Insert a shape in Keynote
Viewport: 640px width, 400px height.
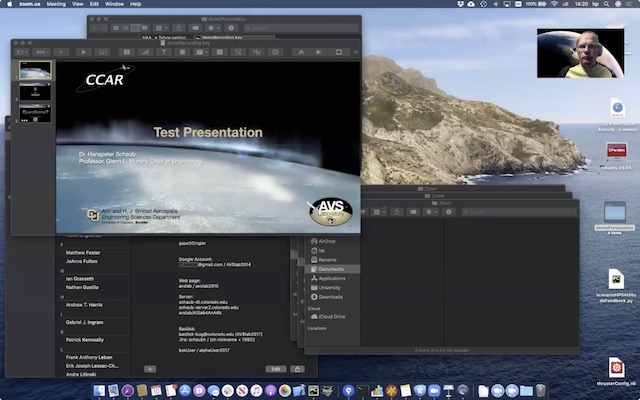tap(182, 52)
